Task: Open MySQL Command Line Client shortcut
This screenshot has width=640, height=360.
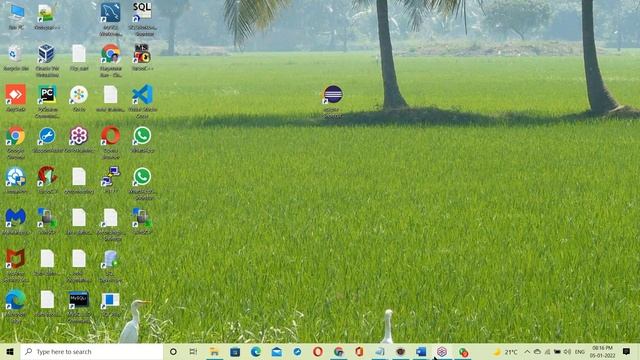Action: 79,306
